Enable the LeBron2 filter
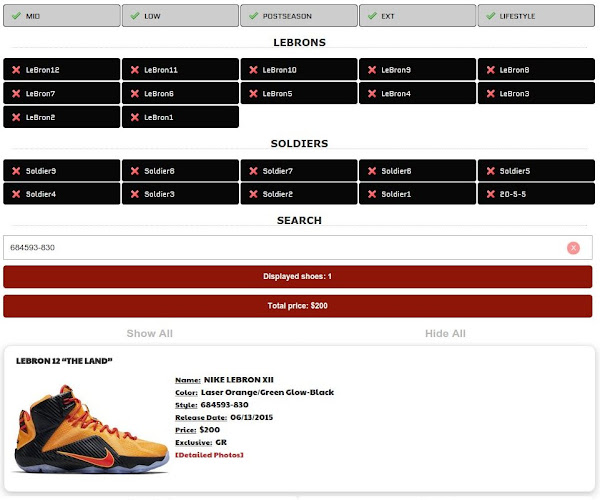 tap(62, 117)
